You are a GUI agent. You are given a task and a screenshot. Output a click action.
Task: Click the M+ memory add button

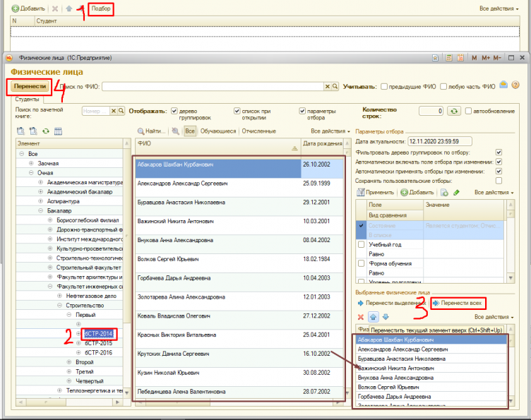[x=486, y=58]
